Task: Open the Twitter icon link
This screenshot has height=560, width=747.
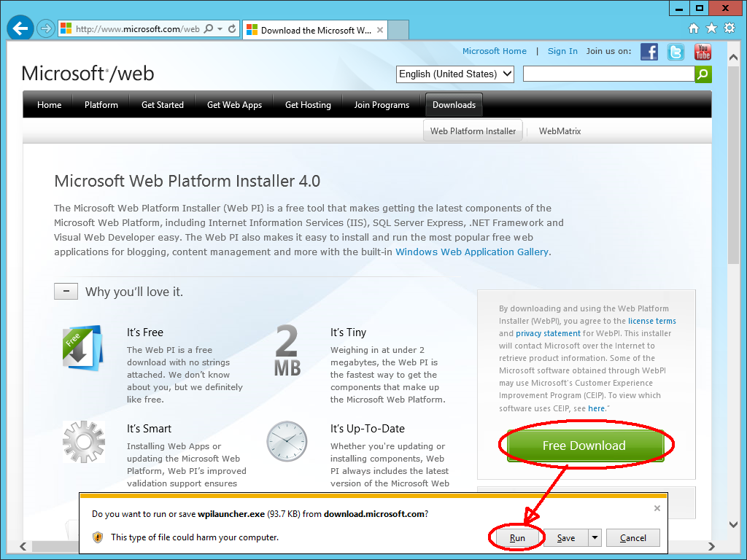Action: coord(676,52)
